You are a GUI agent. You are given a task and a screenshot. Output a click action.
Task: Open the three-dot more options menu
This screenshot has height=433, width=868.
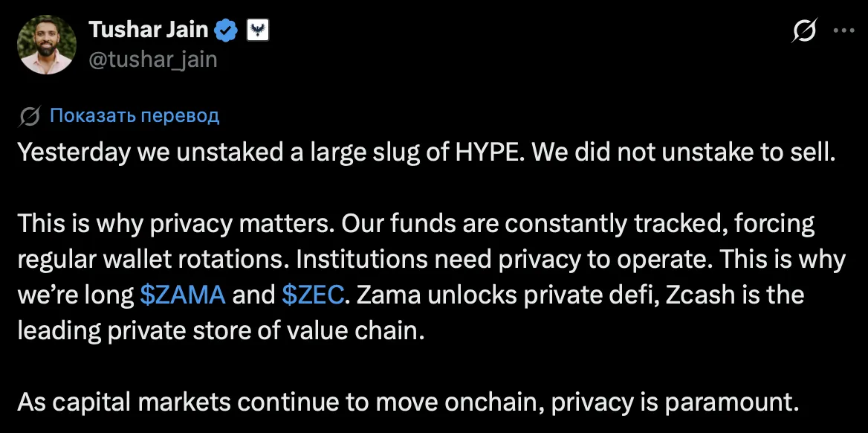pyautogui.click(x=843, y=31)
